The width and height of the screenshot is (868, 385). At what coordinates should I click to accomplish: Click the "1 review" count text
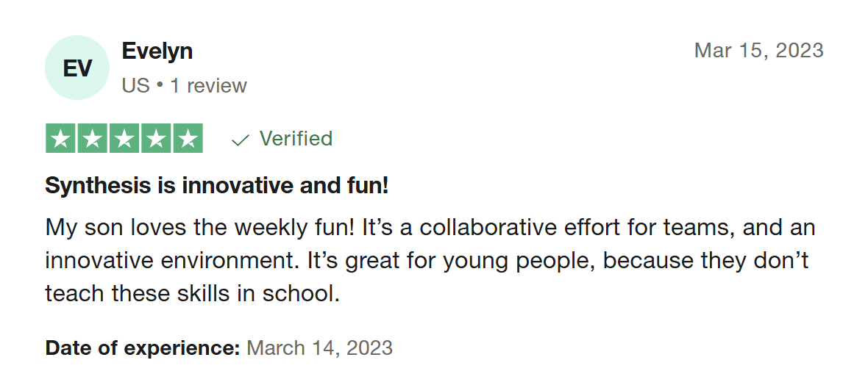[x=209, y=86]
